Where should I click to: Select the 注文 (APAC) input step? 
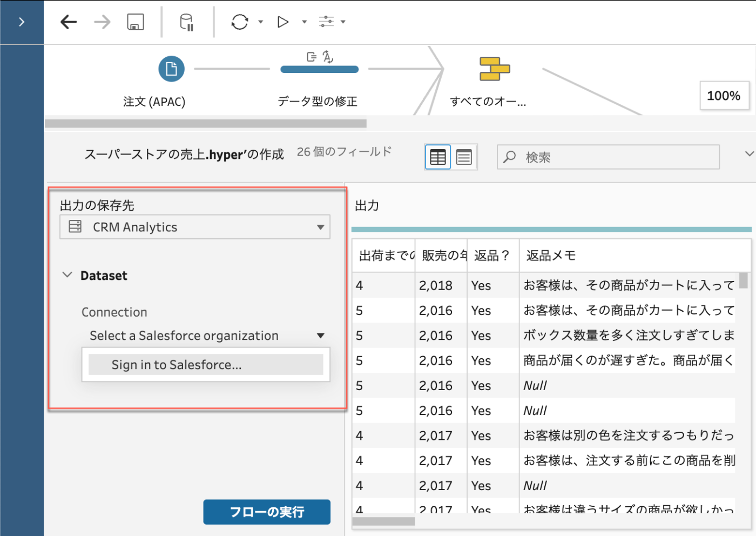pos(171,69)
